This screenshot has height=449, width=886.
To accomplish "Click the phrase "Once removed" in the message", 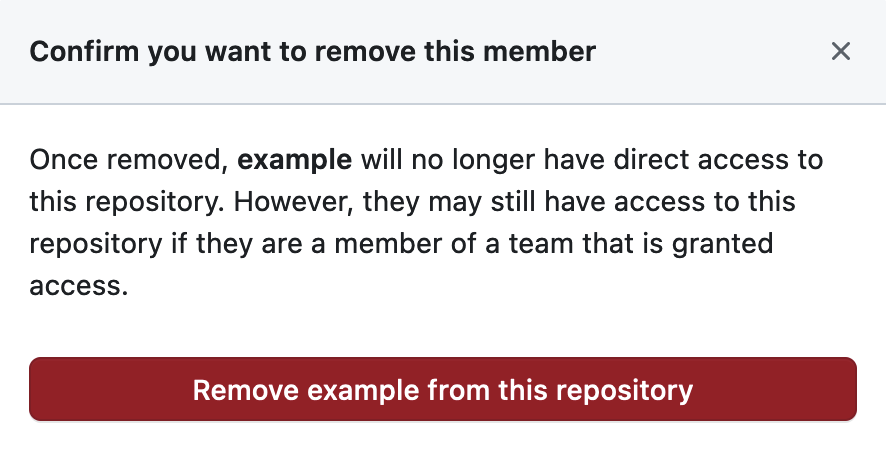I will tap(128, 160).
